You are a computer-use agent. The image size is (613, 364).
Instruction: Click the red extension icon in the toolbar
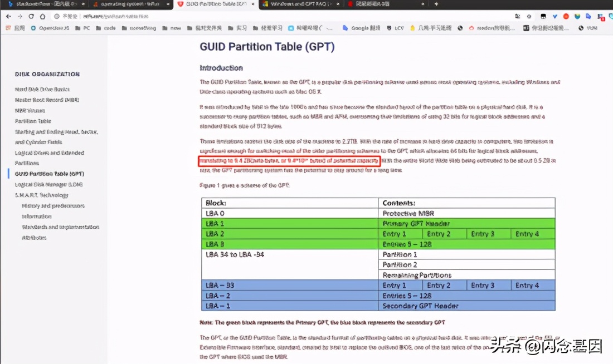tap(566, 17)
